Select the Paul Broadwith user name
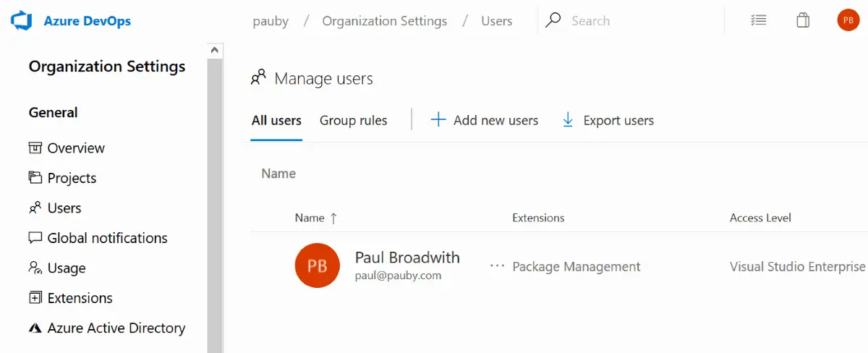 pyautogui.click(x=407, y=258)
